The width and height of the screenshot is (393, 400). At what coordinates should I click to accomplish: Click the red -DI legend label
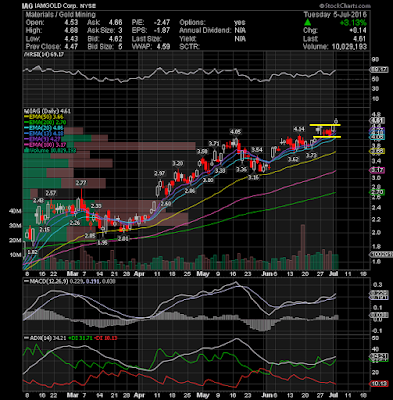105,338
